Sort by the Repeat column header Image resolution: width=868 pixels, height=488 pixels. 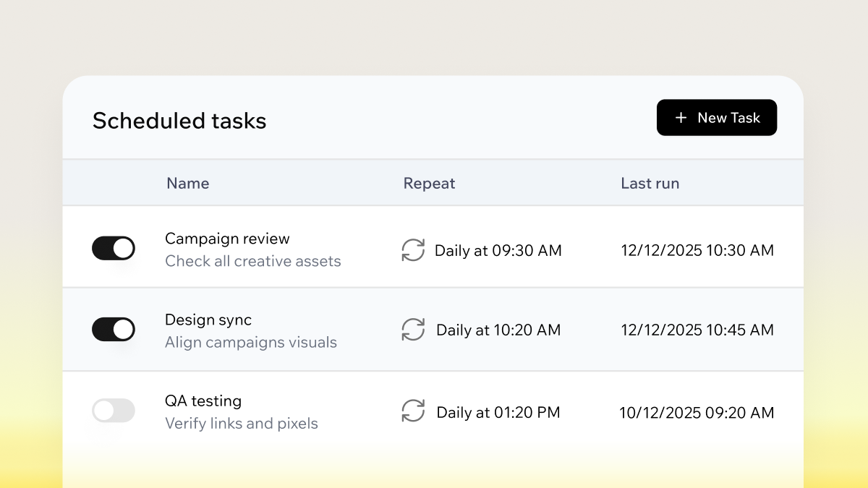coord(429,183)
